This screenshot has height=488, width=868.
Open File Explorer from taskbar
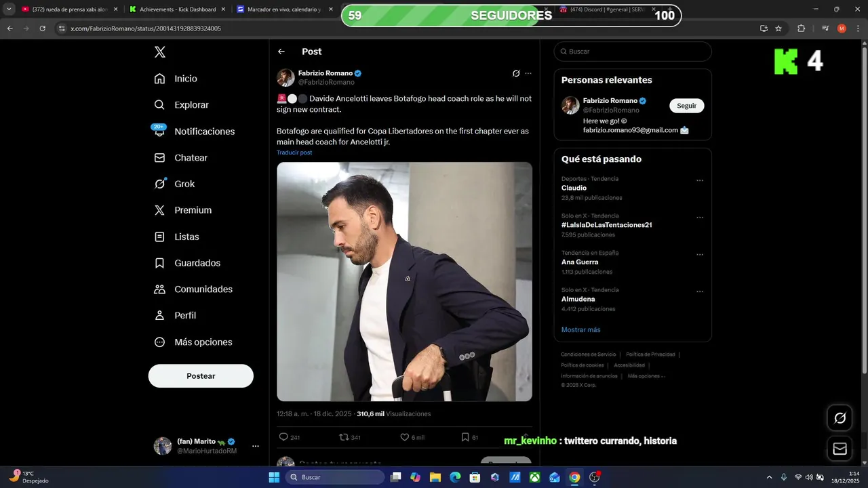[x=435, y=477]
